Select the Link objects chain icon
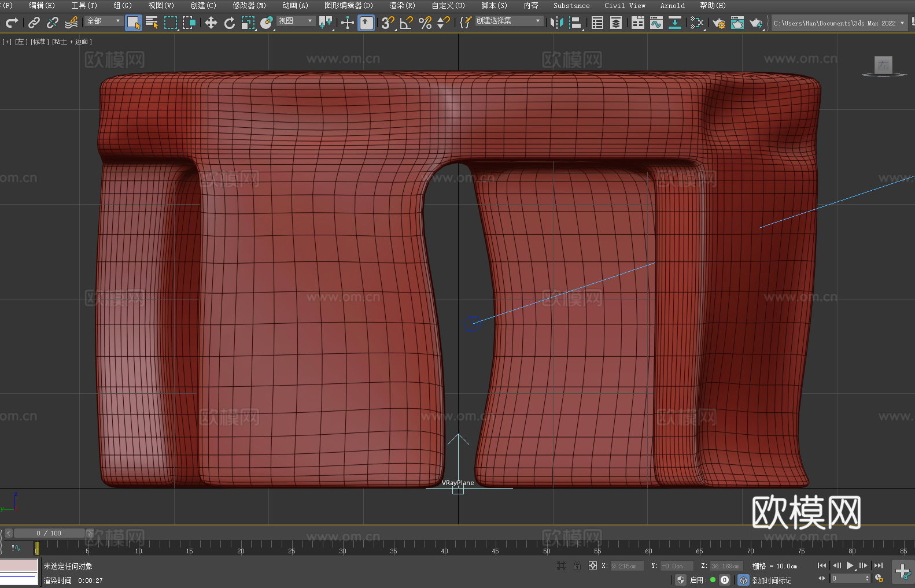915x588 pixels. click(34, 23)
